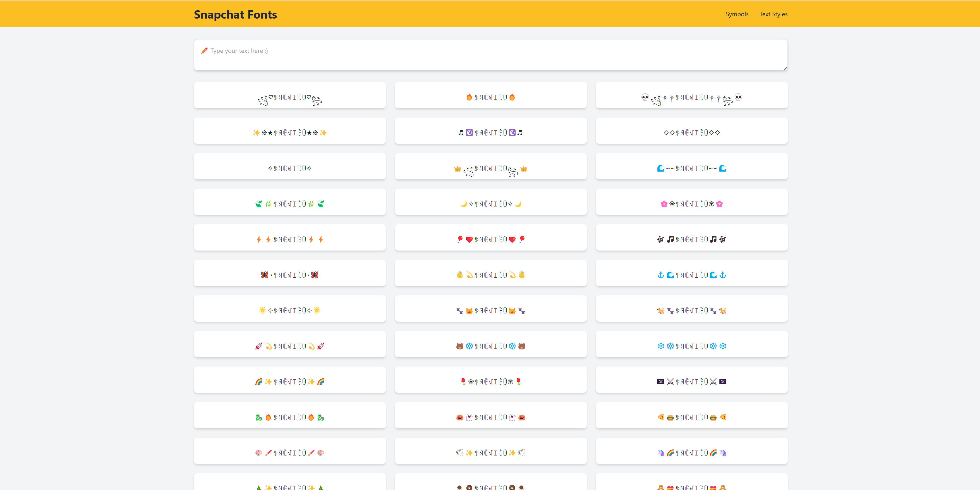Choose the dragon and fire font card
The height and width of the screenshot is (490, 980).
click(290, 415)
